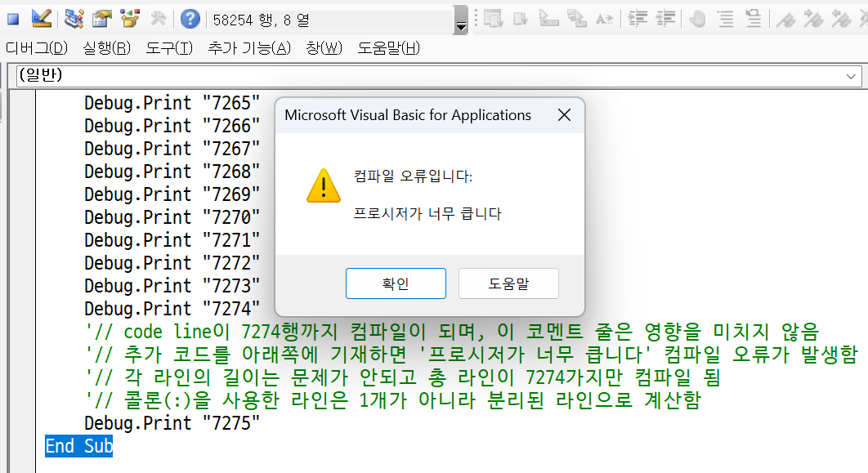868x473 pixels.
Task: Click 확인 button in the error dialog
Action: 396,283
